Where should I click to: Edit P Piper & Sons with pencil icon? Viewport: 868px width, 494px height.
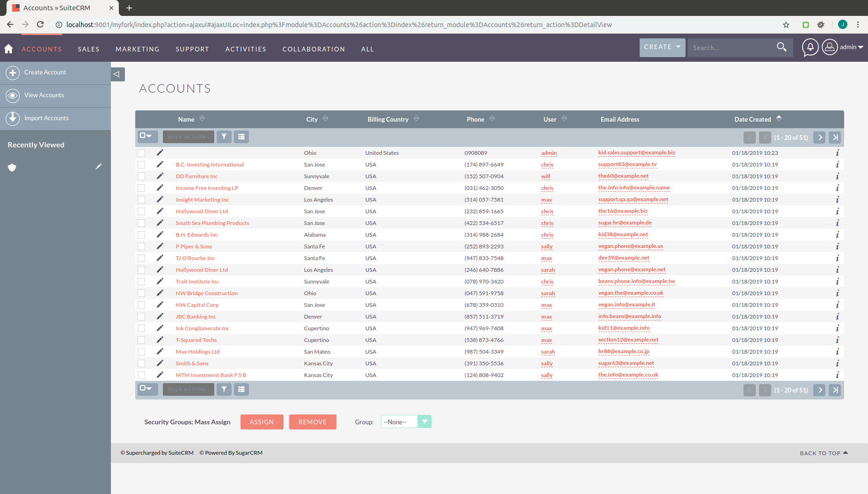[x=160, y=246]
